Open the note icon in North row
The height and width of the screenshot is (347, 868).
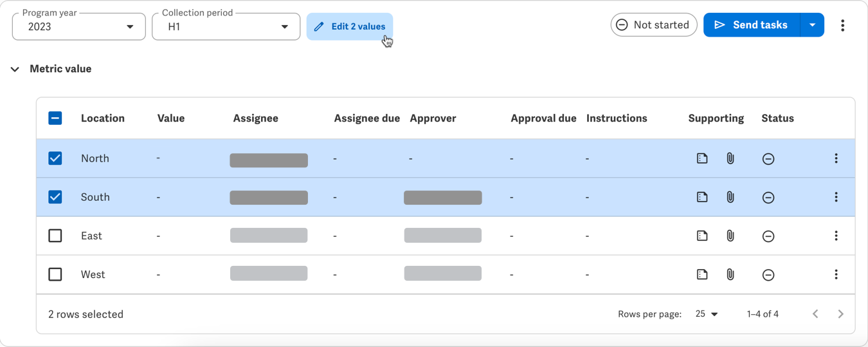[702, 158]
